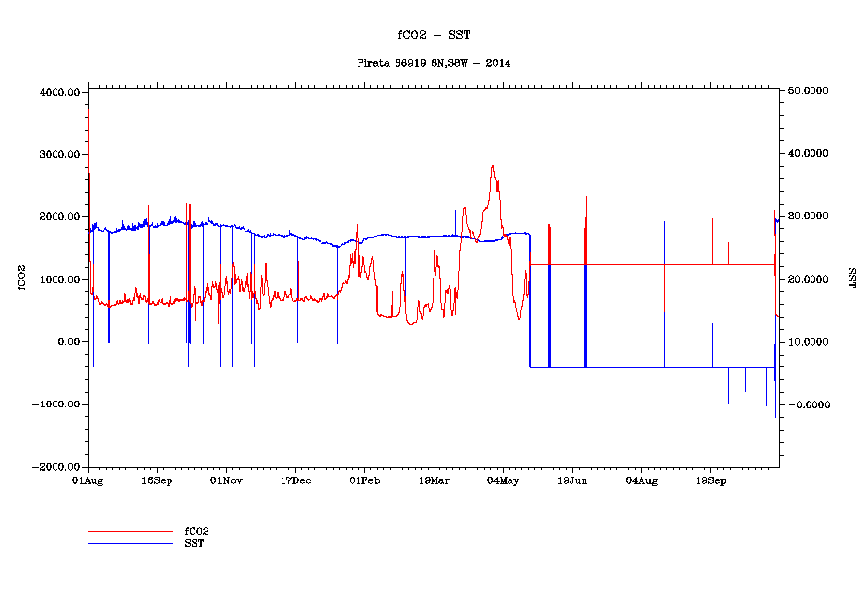This screenshot has width=868, height=614.
Task: Click the 01Aug date tick label
Action: click(x=88, y=480)
